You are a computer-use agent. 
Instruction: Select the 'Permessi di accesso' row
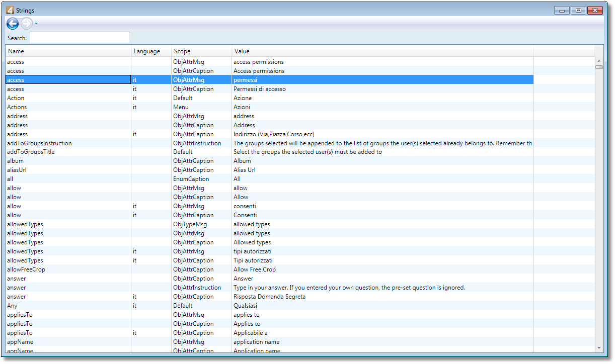coord(269,89)
